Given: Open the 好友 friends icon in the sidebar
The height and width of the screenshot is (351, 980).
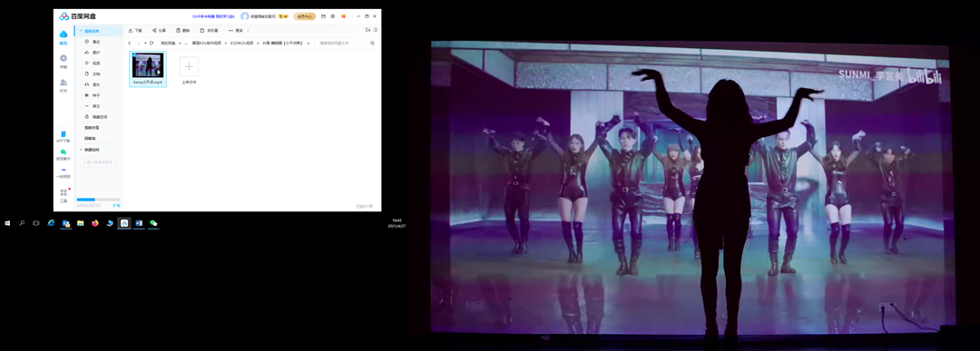Looking at the screenshot, I should [64, 85].
